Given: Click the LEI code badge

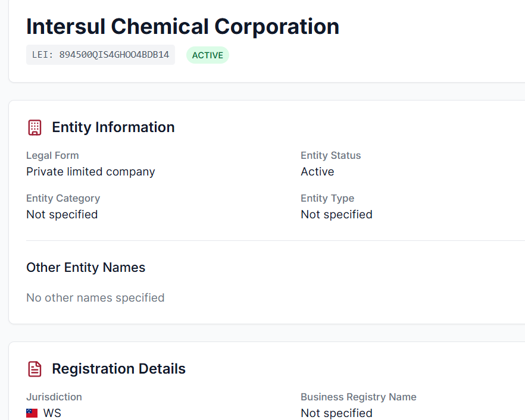Looking at the screenshot, I should point(101,55).
